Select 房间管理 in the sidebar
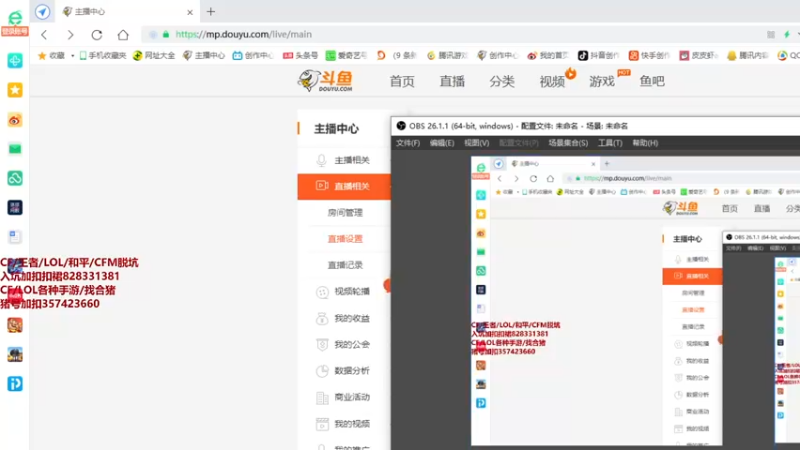The width and height of the screenshot is (800, 450). (x=345, y=213)
